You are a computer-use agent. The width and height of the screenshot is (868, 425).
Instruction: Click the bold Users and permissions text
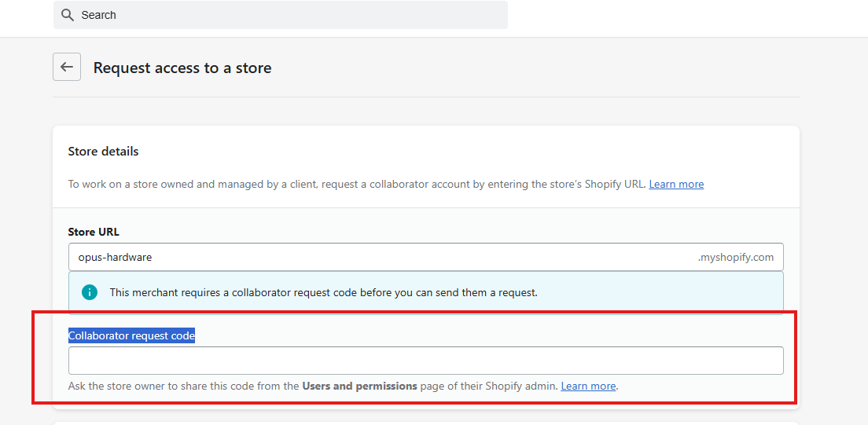(x=359, y=387)
